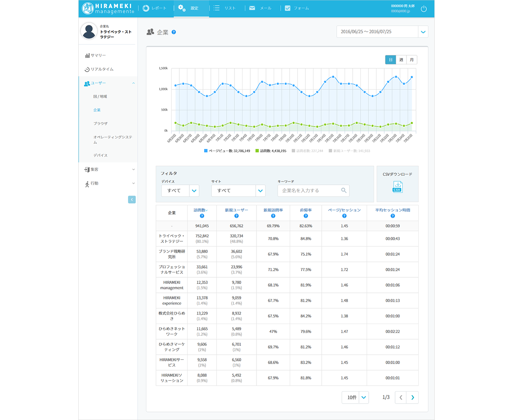Sort by 新規訪問率 column header
513x420 pixels.
273,210
